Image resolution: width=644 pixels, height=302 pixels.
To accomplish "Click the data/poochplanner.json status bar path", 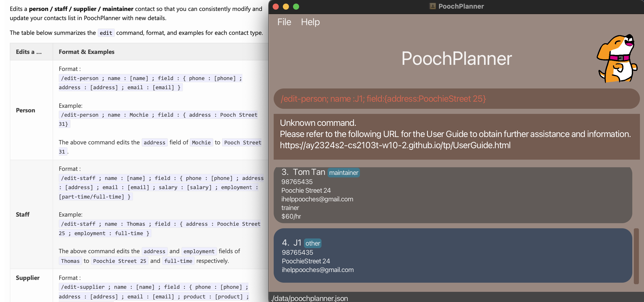I will (310, 298).
